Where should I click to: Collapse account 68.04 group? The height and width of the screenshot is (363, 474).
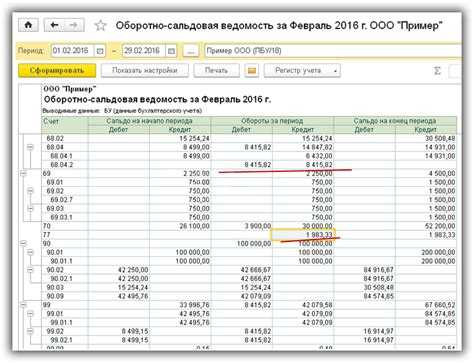pyautogui.click(x=30, y=147)
